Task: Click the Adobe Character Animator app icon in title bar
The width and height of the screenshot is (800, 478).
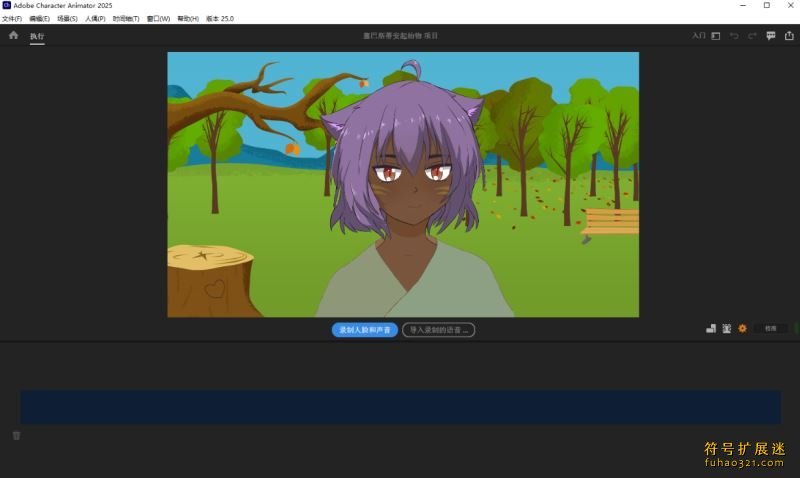Action: (6, 5)
